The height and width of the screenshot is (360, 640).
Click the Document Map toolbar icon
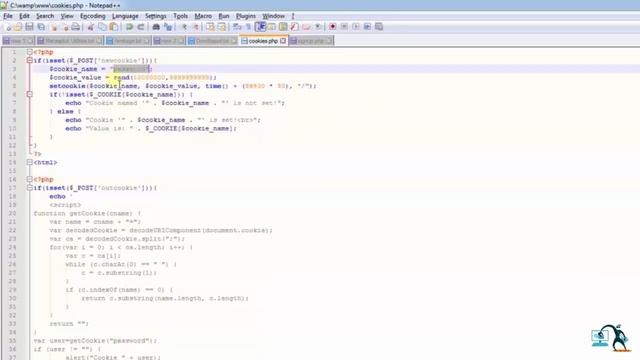point(283,27)
